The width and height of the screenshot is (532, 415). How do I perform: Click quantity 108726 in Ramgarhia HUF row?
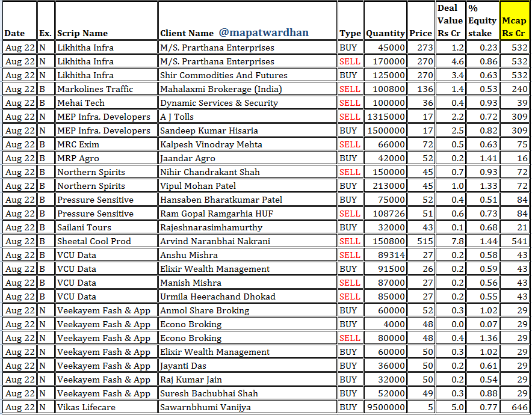pos(385,214)
